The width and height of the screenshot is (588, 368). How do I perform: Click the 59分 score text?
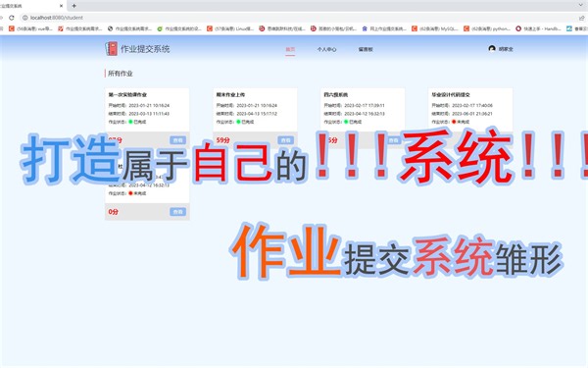(222, 140)
